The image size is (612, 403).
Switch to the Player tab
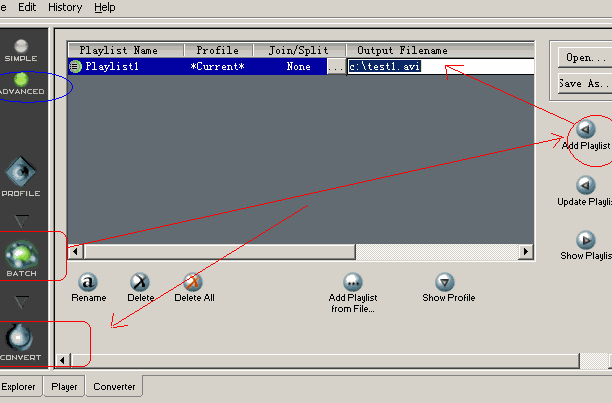[x=64, y=386]
